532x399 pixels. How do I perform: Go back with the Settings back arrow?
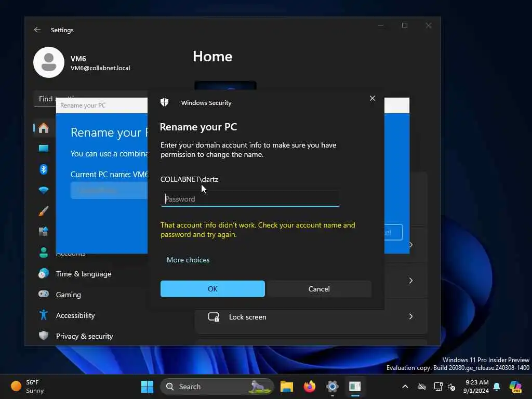[x=37, y=30]
